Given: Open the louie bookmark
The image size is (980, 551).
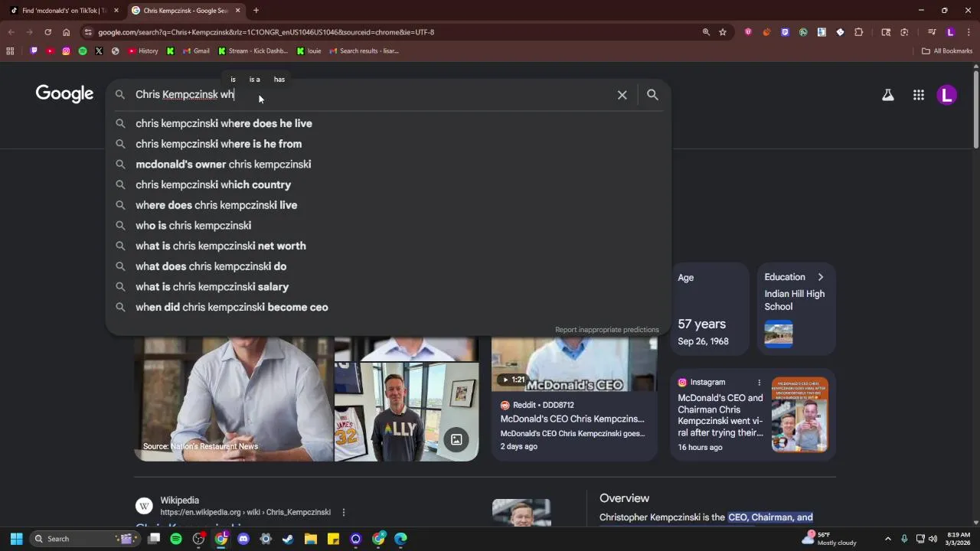Looking at the screenshot, I should tap(309, 51).
